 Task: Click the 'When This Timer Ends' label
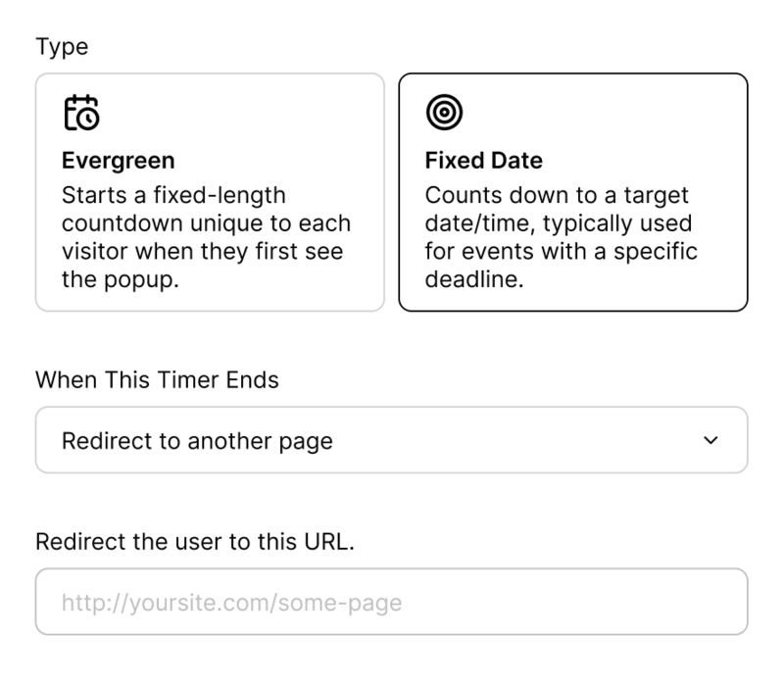click(x=157, y=379)
